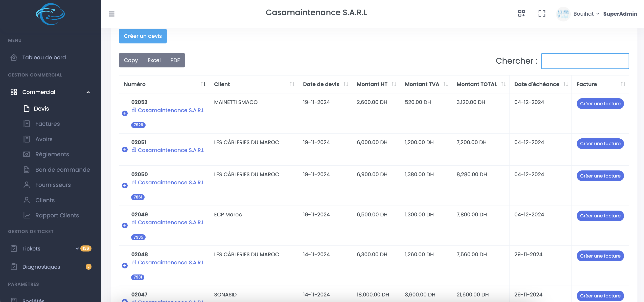644x302 pixels.
Task: Sort by Montant TVA column
Action: tap(426, 84)
